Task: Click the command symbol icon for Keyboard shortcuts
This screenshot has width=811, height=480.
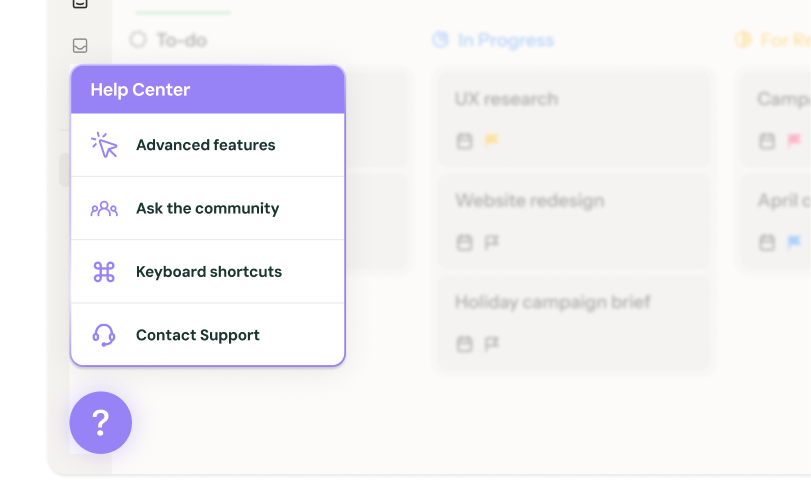Action: 104,272
